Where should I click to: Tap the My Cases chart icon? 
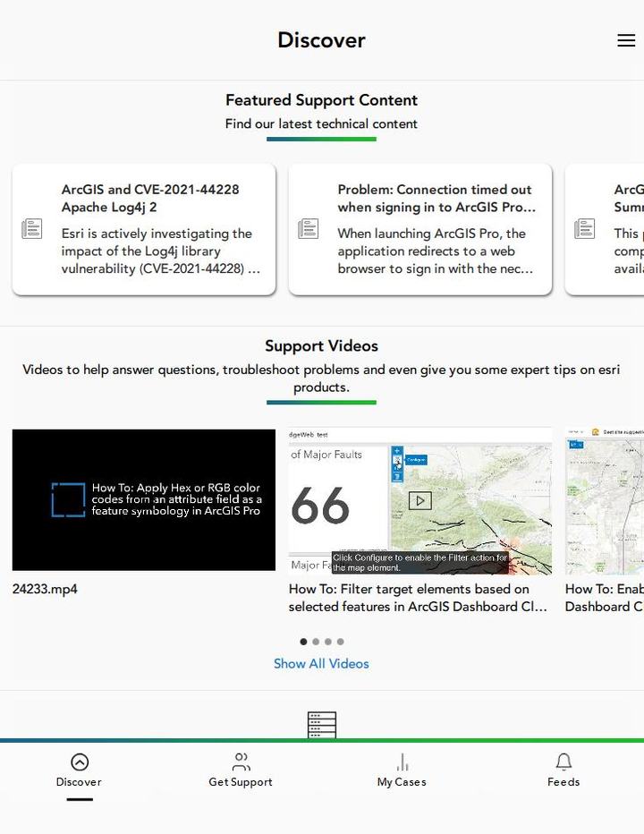[402, 762]
